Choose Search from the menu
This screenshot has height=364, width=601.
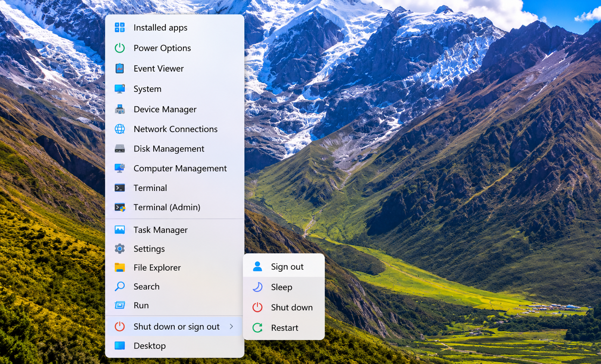(175, 286)
